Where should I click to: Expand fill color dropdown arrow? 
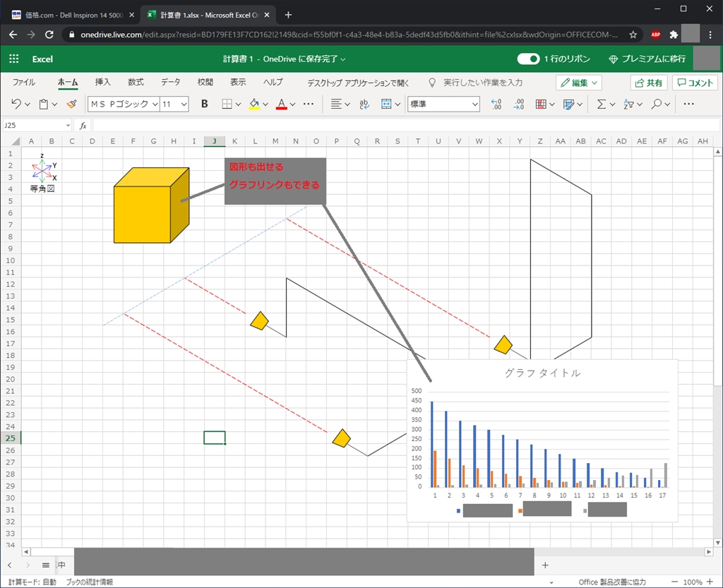click(265, 104)
